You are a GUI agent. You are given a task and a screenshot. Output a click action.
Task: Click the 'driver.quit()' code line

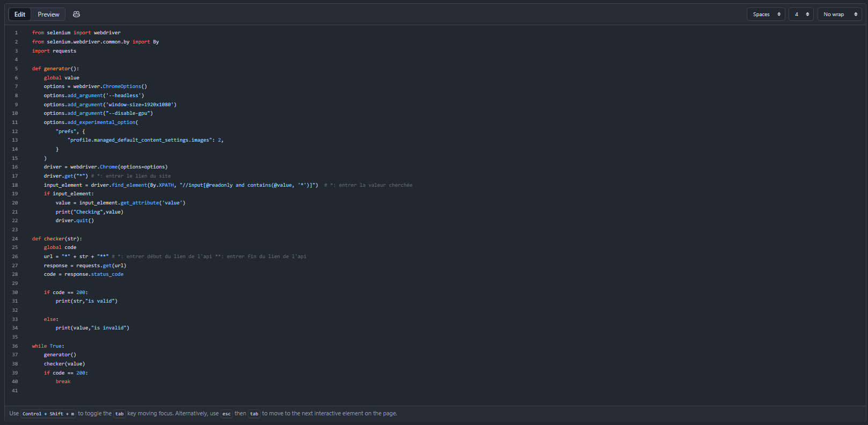point(75,221)
